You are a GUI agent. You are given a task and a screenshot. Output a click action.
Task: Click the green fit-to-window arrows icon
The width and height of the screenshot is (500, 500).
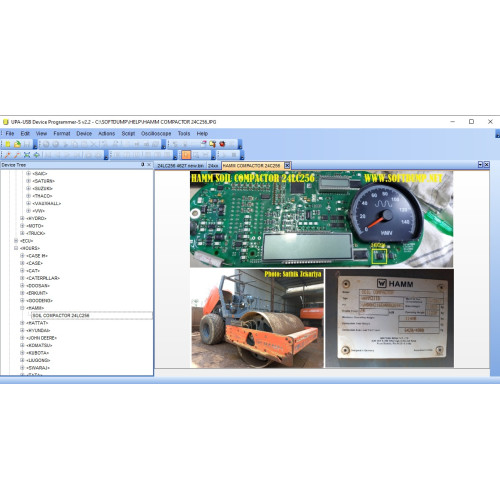click(x=27, y=155)
